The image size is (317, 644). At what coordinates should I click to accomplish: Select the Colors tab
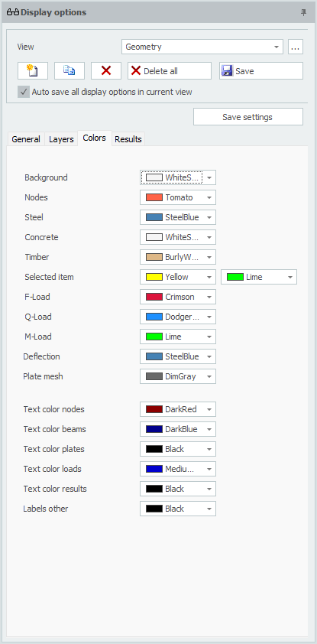click(94, 138)
